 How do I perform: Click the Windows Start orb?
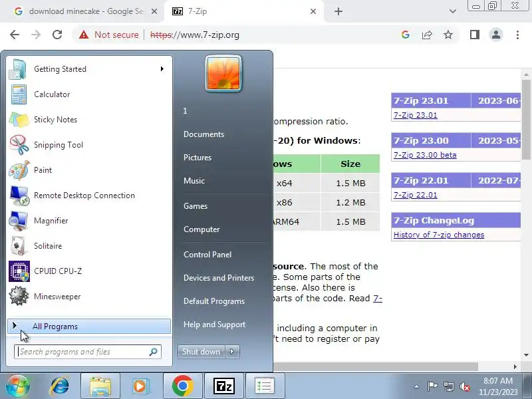coord(18,386)
